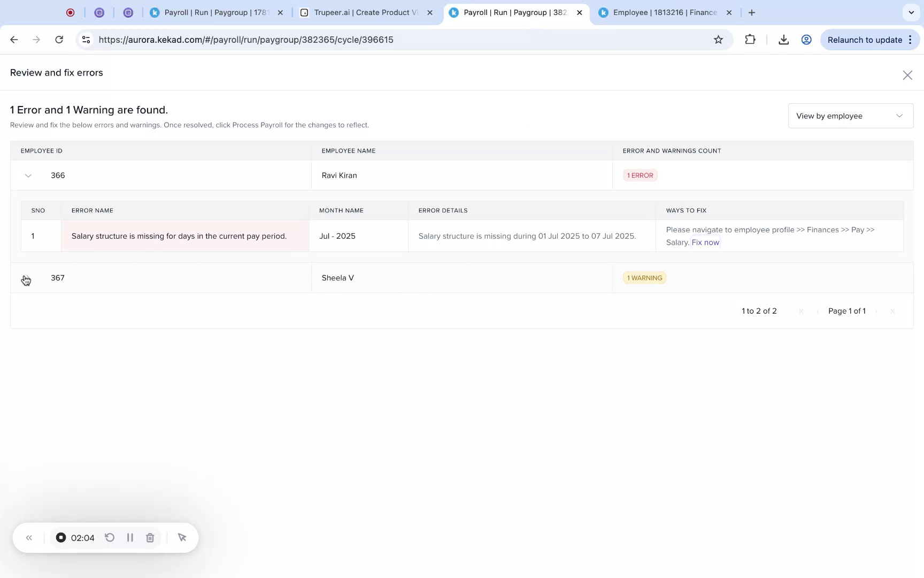Viewport: 924px width, 578px height.
Task: Reload the current payroll page
Action: 59,39
